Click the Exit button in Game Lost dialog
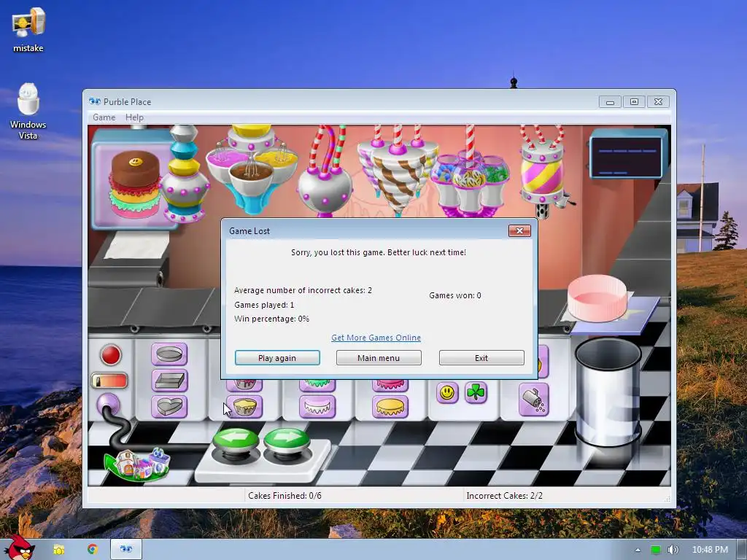The width and height of the screenshot is (747, 560). tap(481, 357)
